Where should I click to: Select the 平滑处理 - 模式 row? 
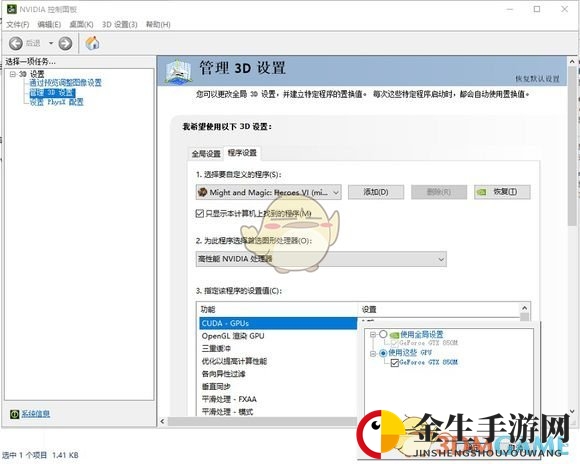click(278, 411)
